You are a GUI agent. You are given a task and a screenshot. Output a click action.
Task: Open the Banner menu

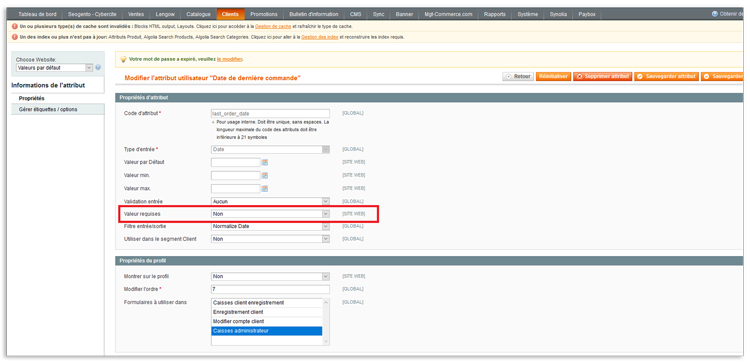(404, 14)
